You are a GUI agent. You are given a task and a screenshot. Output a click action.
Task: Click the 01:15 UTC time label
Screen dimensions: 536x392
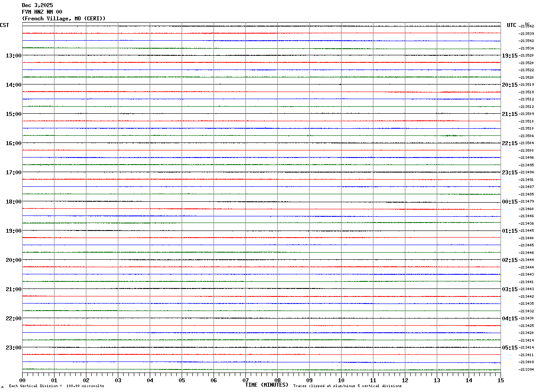pyautogui.click(x=510, y=231)
